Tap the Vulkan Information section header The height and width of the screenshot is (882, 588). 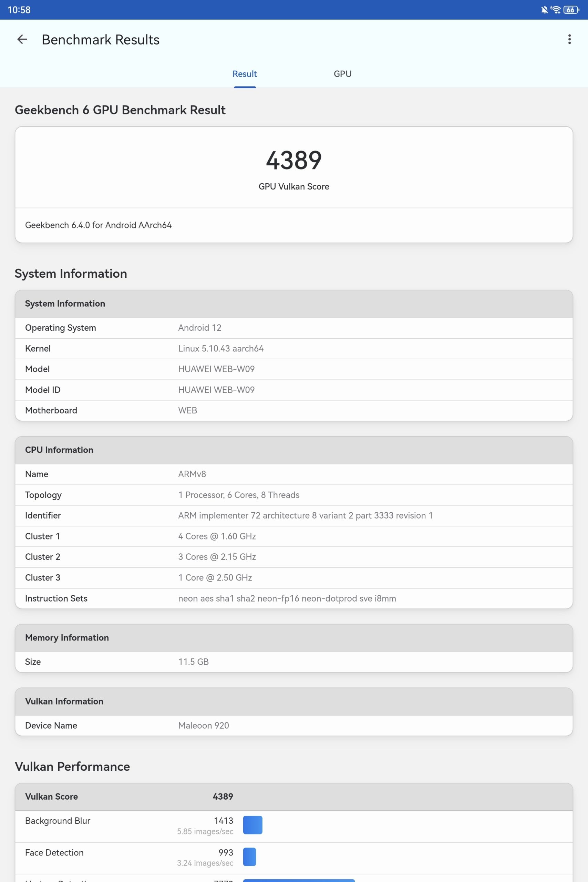[x=294, y=701]
